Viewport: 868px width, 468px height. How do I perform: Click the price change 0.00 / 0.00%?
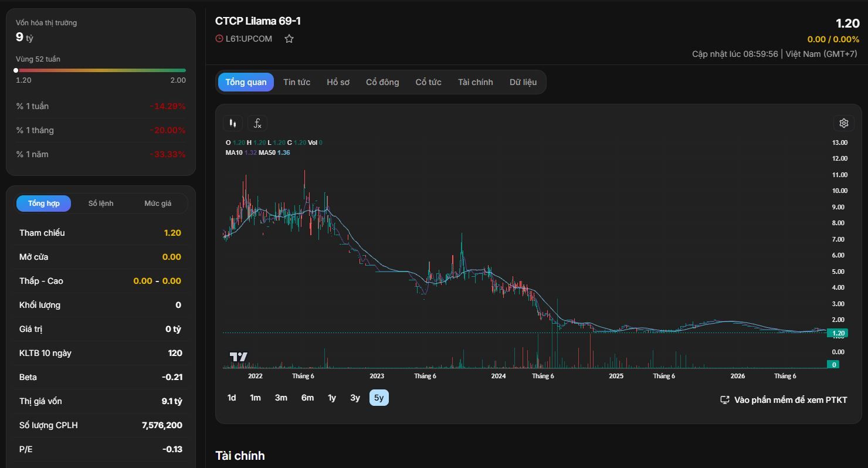[x=833, y=39]
